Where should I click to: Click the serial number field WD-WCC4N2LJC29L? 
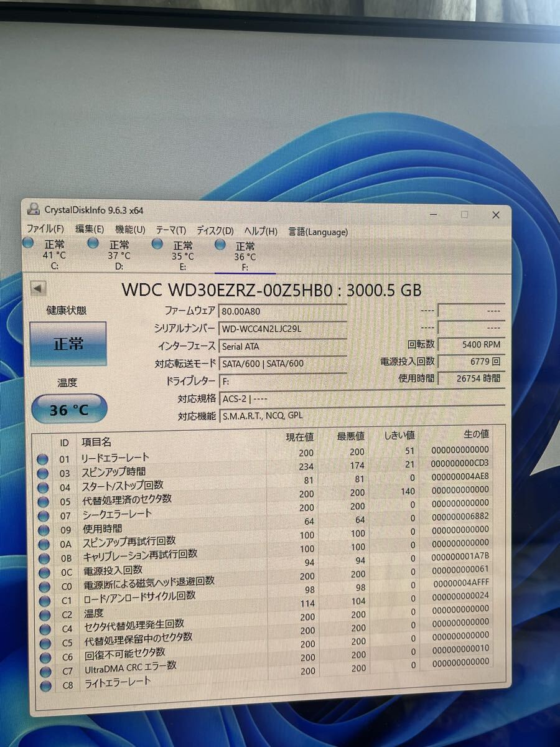coord(282,328)
